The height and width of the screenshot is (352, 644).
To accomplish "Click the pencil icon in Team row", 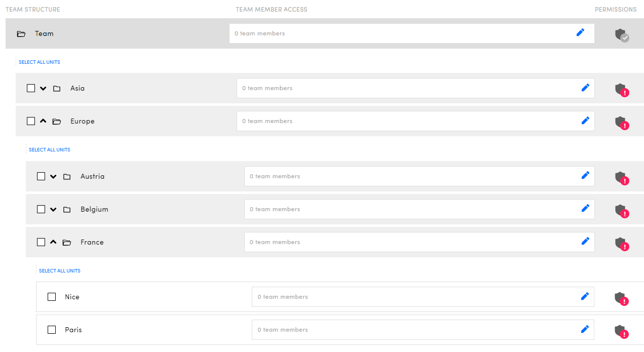I will 580,33.
